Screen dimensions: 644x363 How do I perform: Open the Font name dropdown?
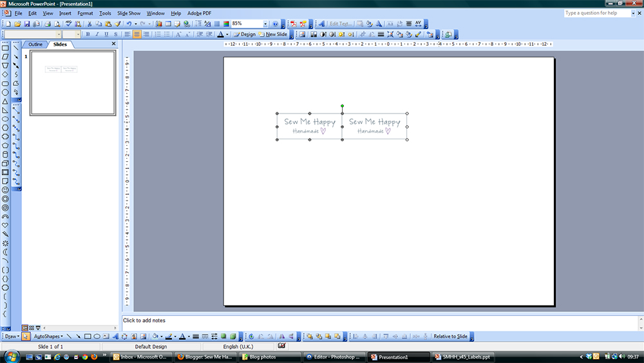pyautogui.click(x=59, y=35)
